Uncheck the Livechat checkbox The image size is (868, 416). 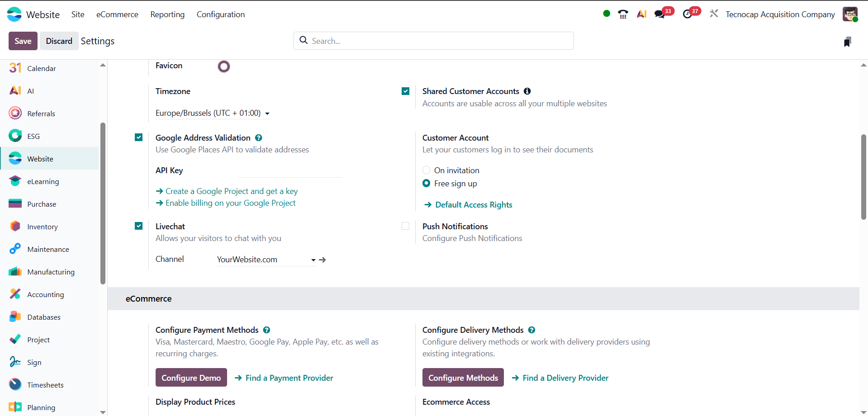[x=139, y=226]
